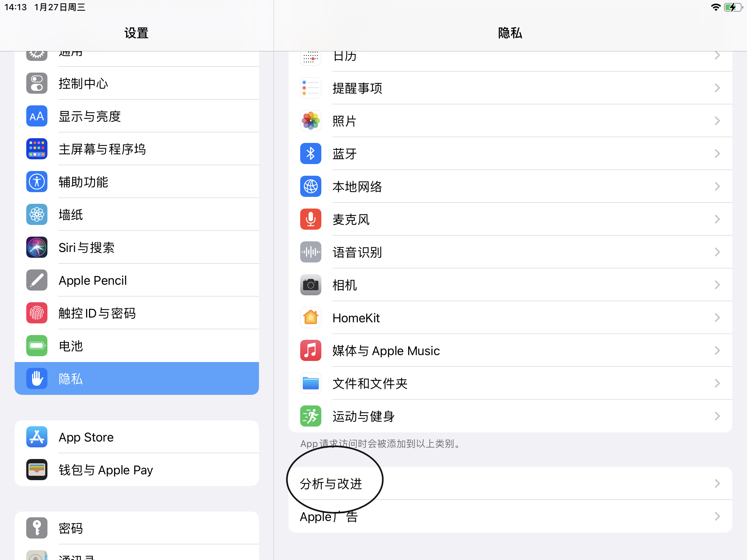Screen dimensions: 747x560
Task: Click the 显示与亮度 brightness icon
Action: (x=36, y=116)
